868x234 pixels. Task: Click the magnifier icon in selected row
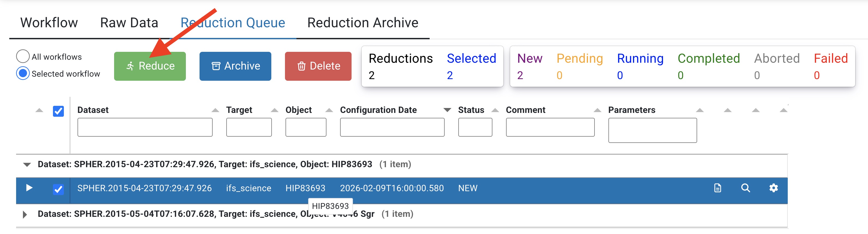tap(746, 188)
